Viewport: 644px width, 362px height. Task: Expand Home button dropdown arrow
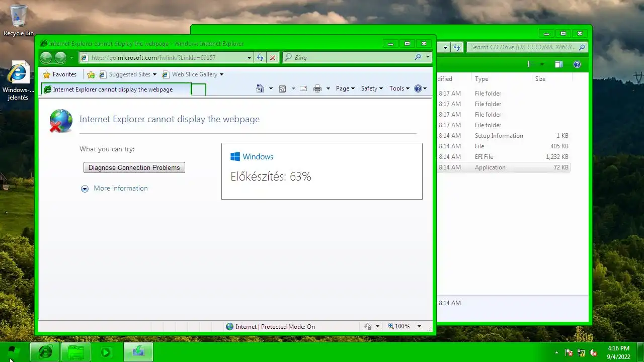coord(271,88)
